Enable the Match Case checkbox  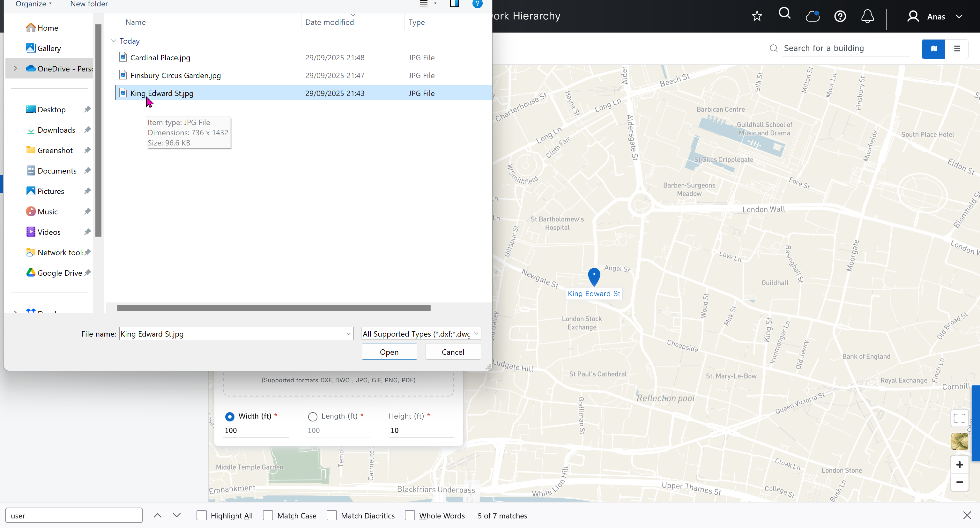coord(268,515)
